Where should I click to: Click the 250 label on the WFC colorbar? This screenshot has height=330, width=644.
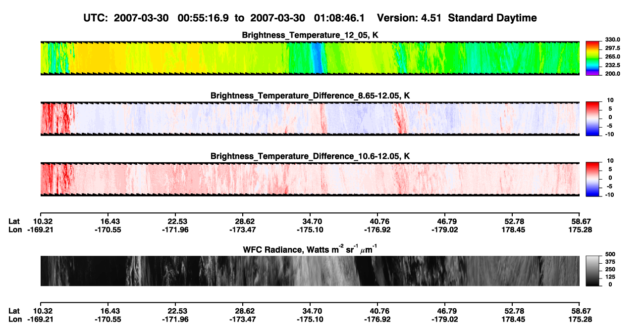[x=610, y=269]
